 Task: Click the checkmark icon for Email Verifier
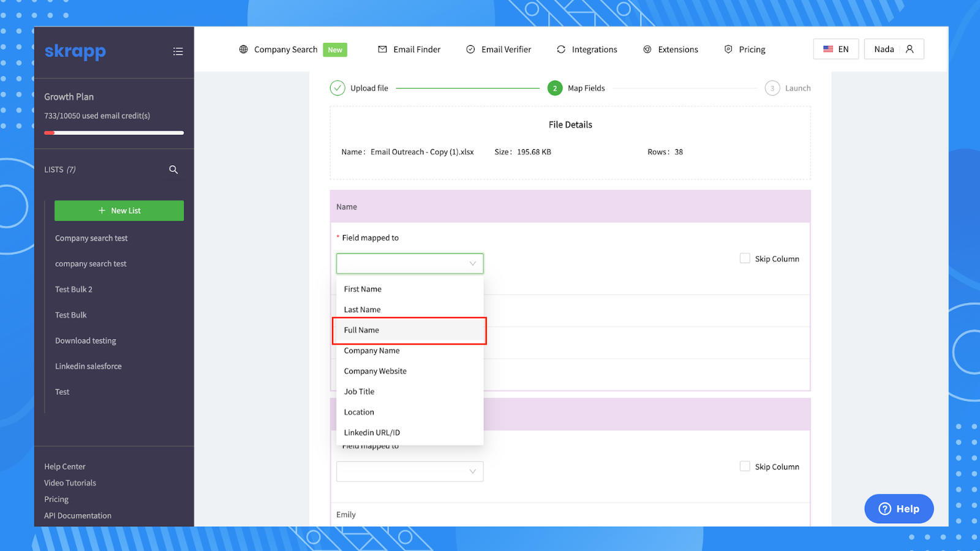coord(470,50)
